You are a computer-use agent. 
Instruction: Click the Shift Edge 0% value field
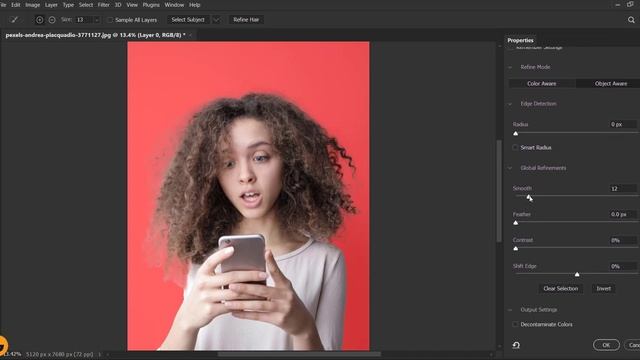[623, 266]
